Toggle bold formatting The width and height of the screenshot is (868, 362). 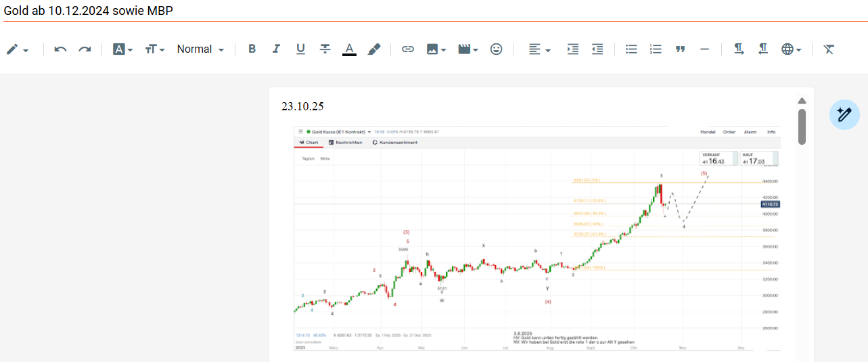tap(252, 49)
